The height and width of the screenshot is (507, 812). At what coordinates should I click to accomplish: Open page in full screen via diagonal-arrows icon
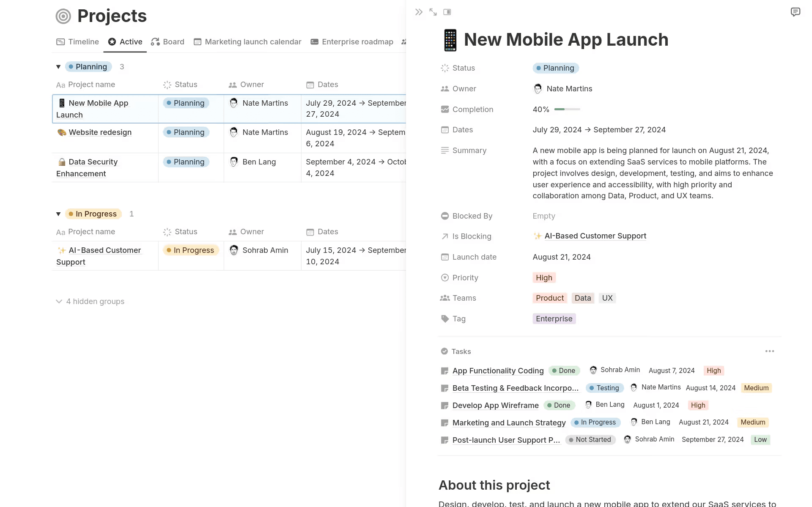click(433, 12)
